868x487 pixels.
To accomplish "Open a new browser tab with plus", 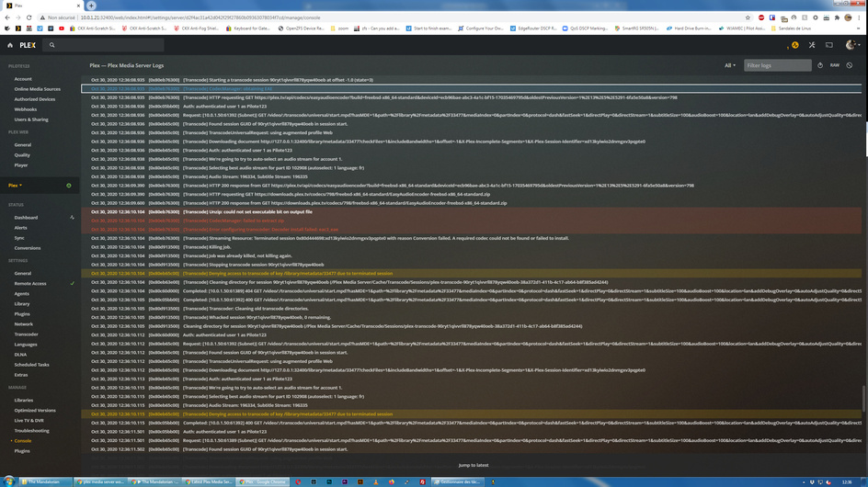I will pyautogui.click(x=91, y=6).
